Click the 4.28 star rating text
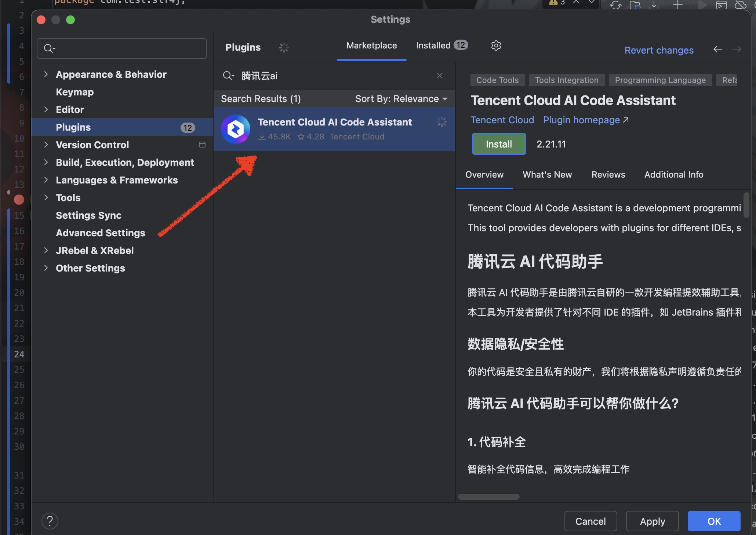The height and width of the screenshot is (535, 756). click(311, 137)
